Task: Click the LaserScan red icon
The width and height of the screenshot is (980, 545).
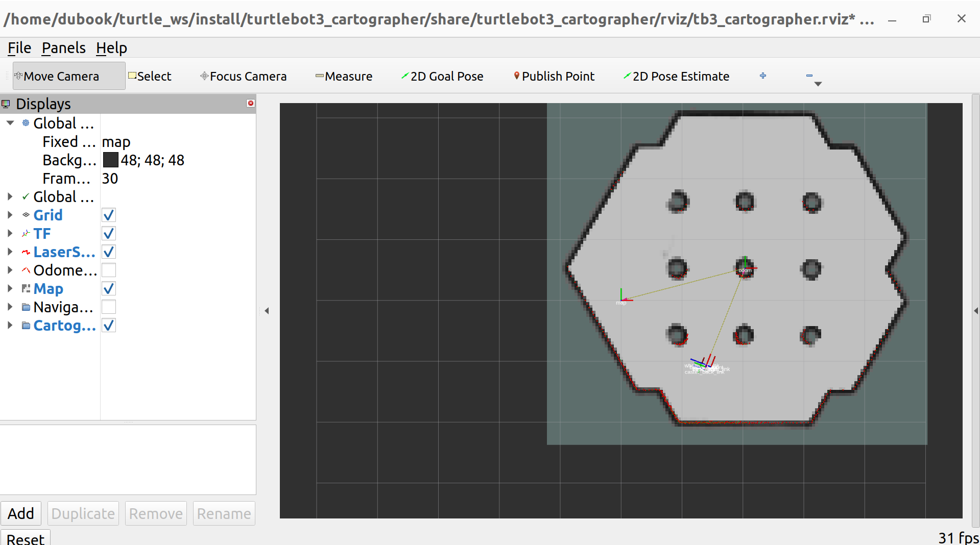Action: click(26, 252)
